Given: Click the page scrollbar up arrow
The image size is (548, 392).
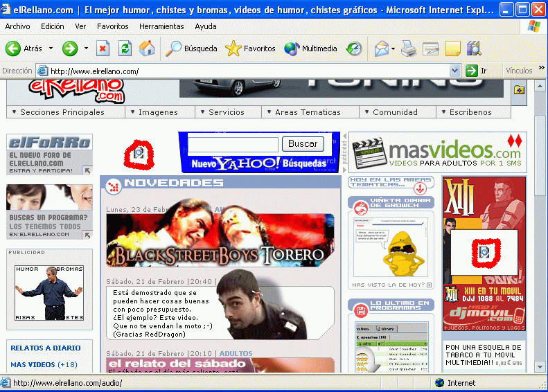Looking at the screenshot, I should pos(540,86).
